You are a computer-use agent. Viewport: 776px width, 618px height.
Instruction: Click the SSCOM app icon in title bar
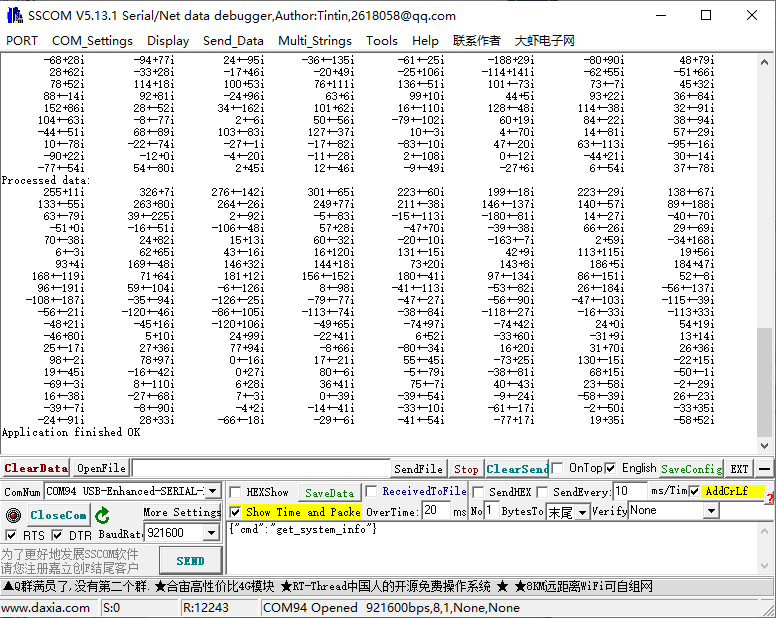13,15
